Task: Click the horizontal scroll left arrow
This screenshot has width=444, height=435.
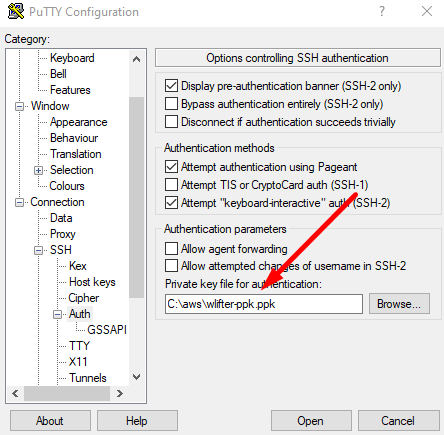Action: click(x=15, y=393)
